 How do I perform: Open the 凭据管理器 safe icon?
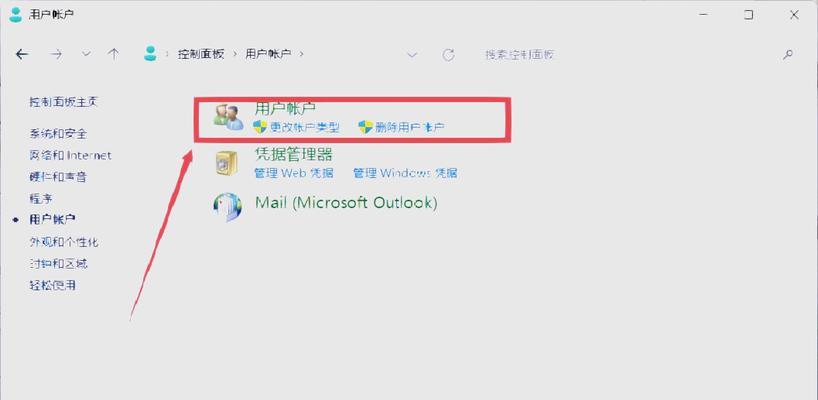[226, 163]
